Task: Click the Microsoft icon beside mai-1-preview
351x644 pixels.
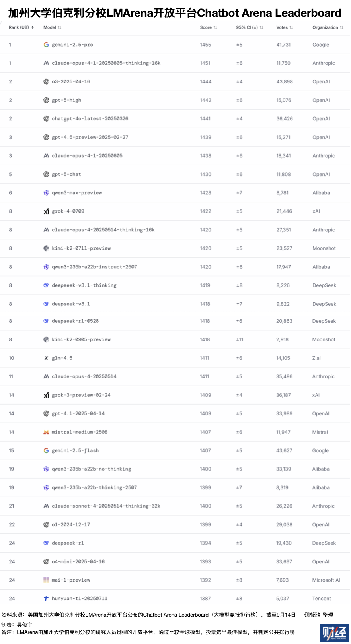Action: point(46,580)
